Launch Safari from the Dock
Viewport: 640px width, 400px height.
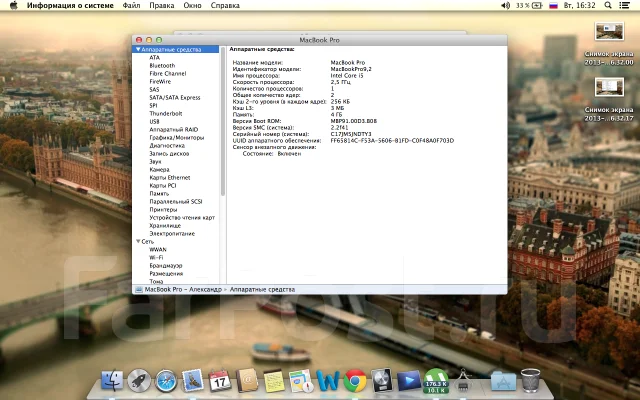[x=166, y=381]
